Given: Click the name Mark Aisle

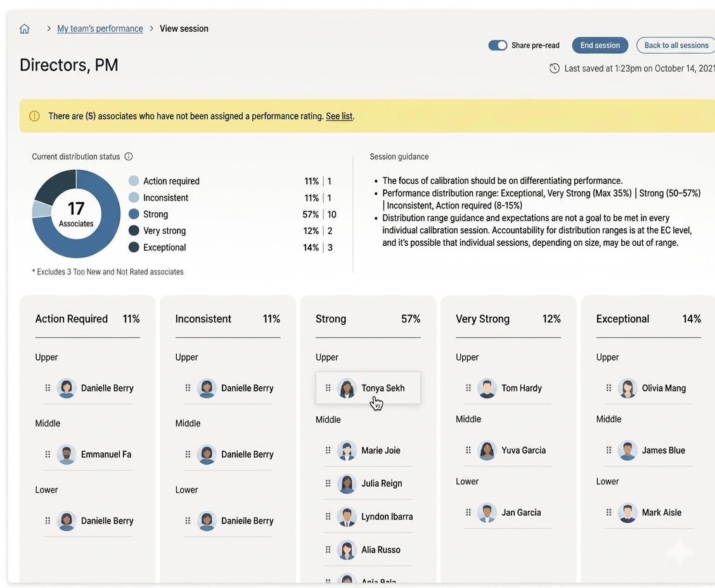Looking at the screenshot, I should click(x=662, y=513).
